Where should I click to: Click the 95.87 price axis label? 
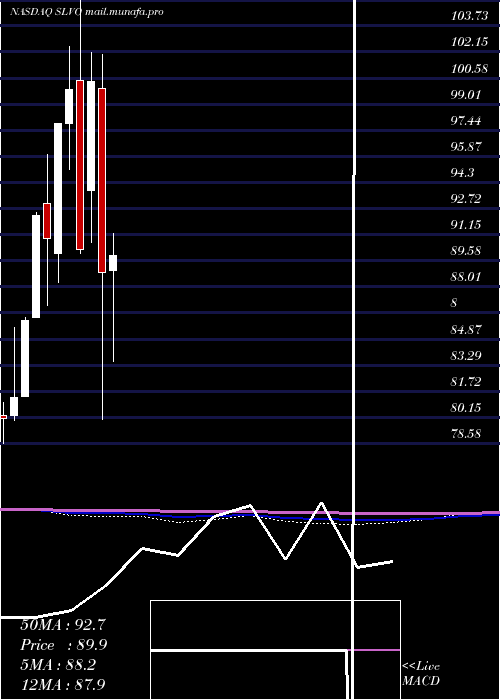[466, 146]
